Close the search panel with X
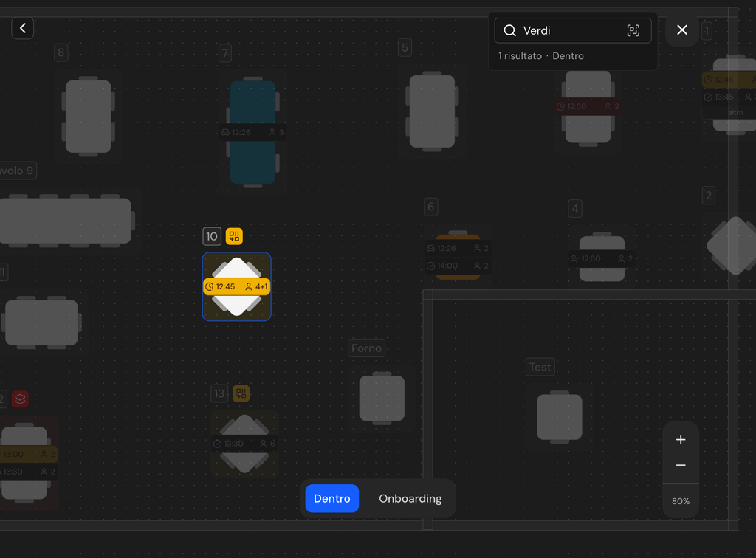The width and height of the screenshot is (756, 558). pyautogui.click(x=681, y=30)
